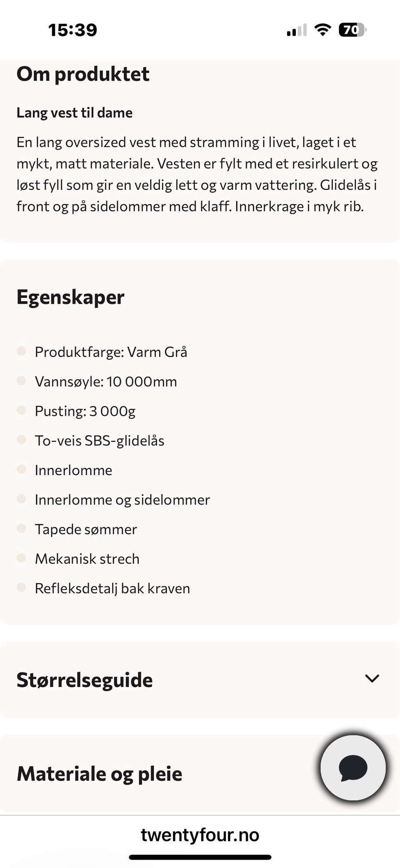The height and width of the screenshot is (868, 400).
Task: Open the Materiale og pleie section
Action: [x=99, y=774]
